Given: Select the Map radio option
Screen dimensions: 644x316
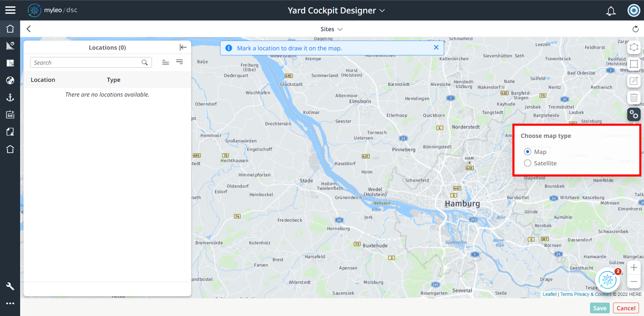Looking at the screenshot, I should (x=527, y=152).
